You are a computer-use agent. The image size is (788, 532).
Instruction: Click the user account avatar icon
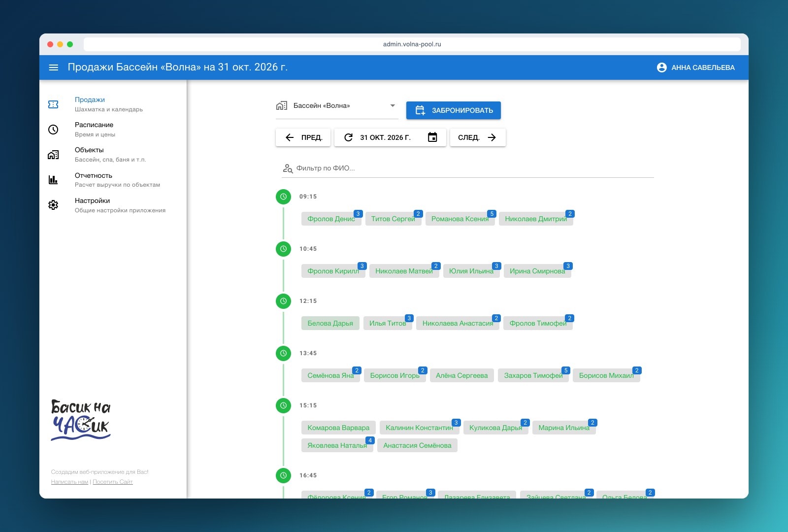pos(661,67)
